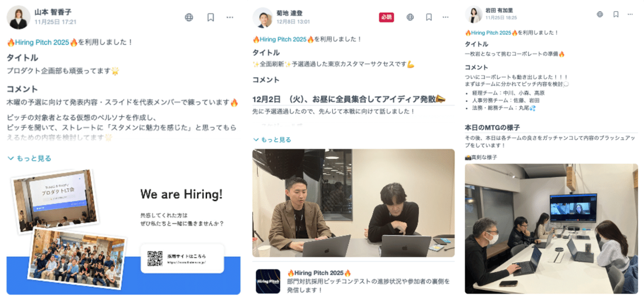Screen dimensions: 644x299
Task: Bookmark 岩田 有加里's post
Action: click(x=616, y=14)
